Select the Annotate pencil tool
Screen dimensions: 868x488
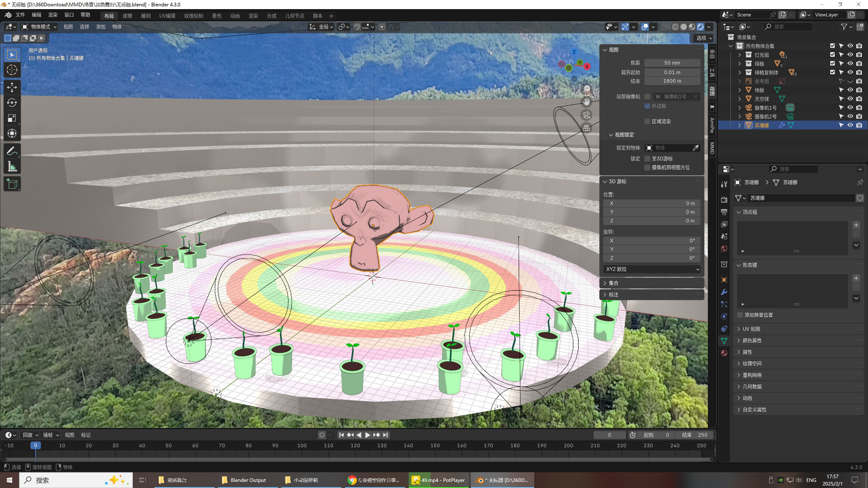pos(12,151)
